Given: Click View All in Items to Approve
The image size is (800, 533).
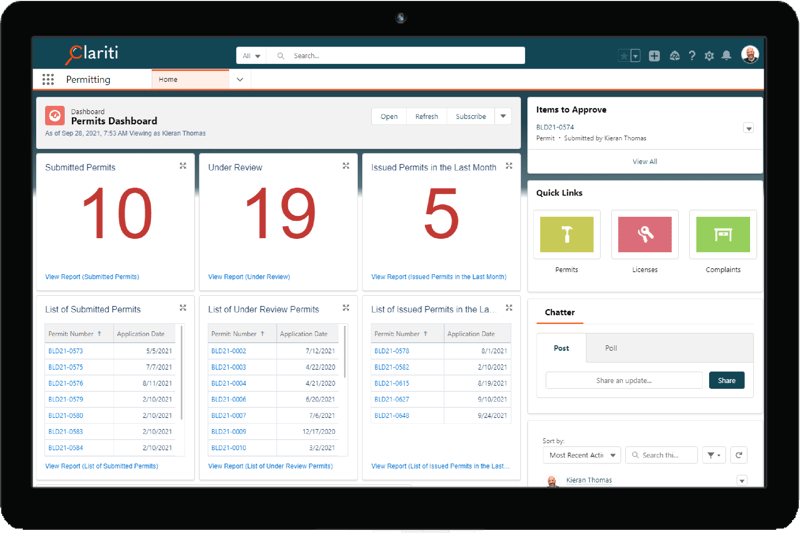Looking at the screenshot, I should (x=645, y=162).
